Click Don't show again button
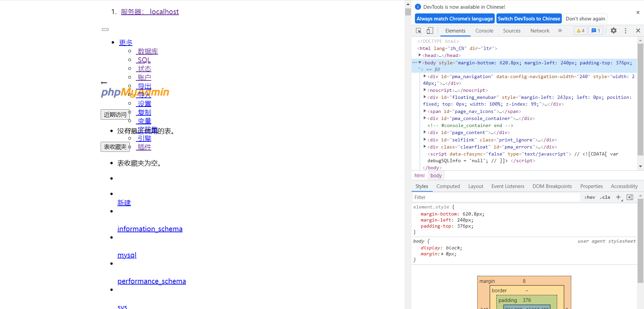Viewport: 644px width, 309px height. 585,19
